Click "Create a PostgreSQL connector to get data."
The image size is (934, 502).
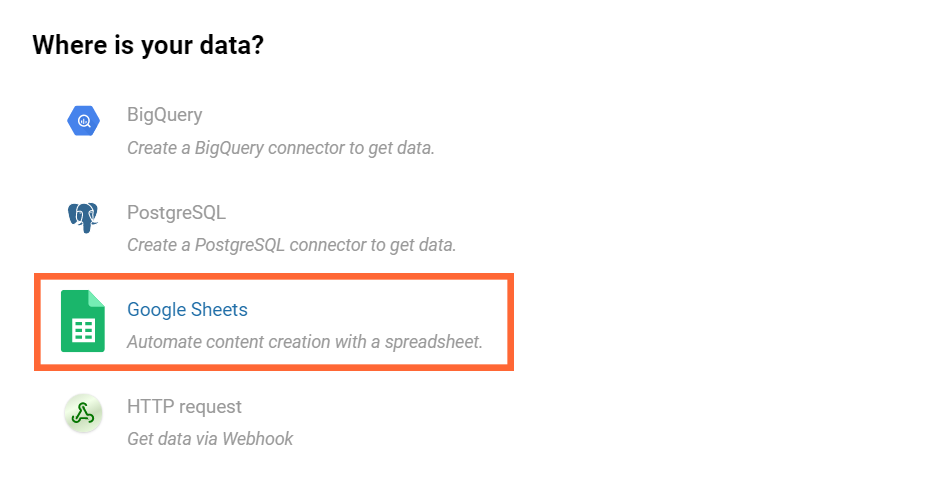(291, 245)
